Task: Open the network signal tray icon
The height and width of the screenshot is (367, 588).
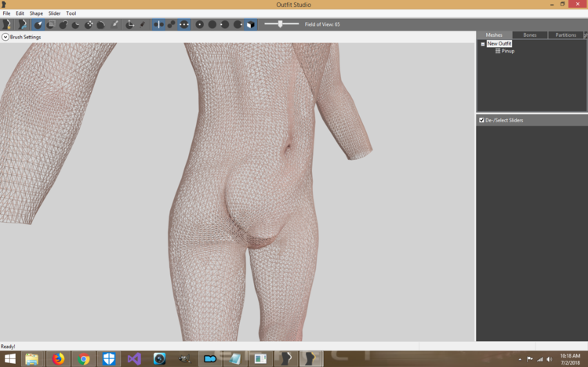Action: point(539,359)
